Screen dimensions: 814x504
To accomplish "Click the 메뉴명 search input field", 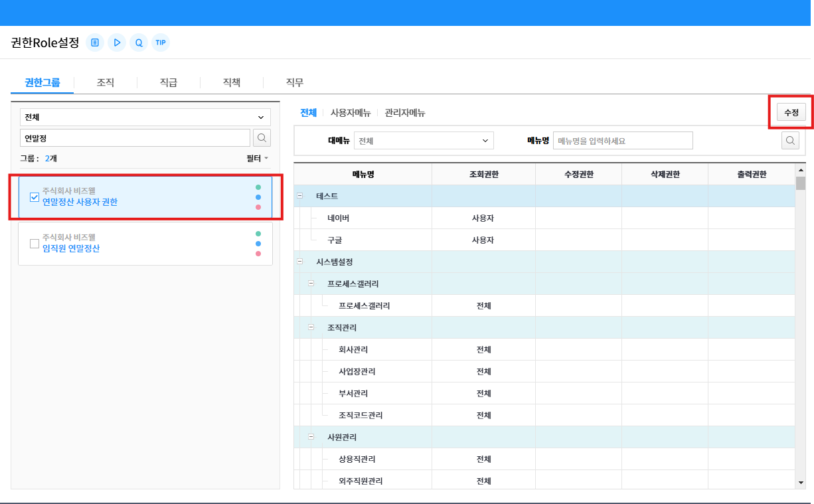I will [x=622, y=141].
